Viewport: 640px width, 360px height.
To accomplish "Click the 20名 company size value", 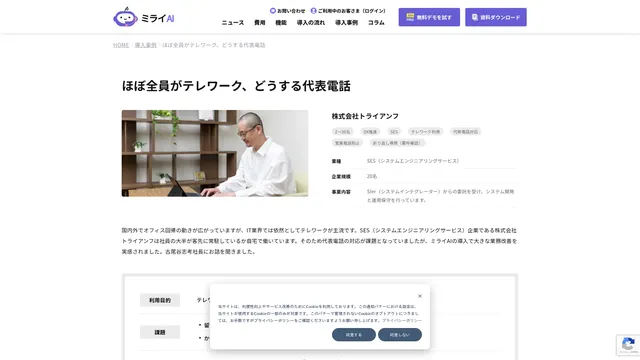I will click(x=371, y=176).
